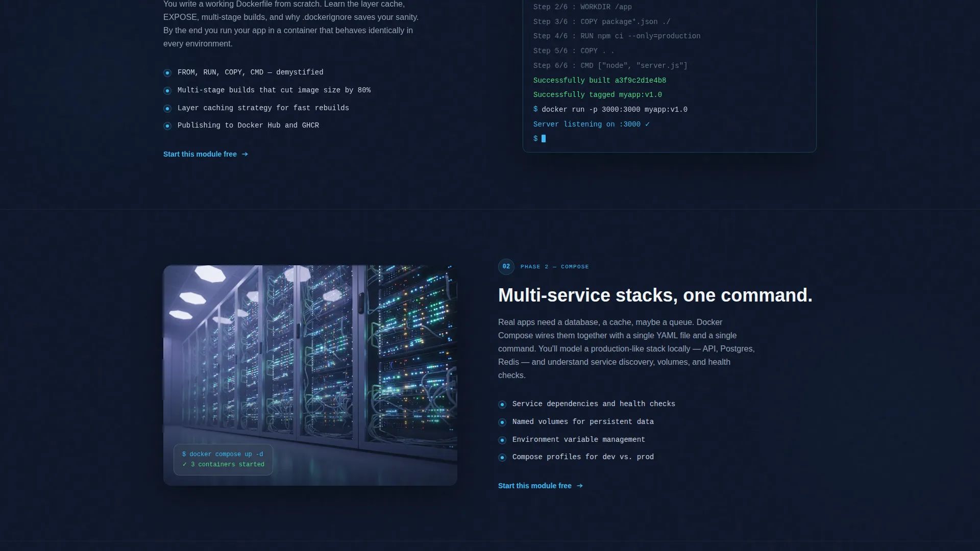
Task: Click the 'PHASE 2 — COMPOSE' label
Action: coord(554,267)
